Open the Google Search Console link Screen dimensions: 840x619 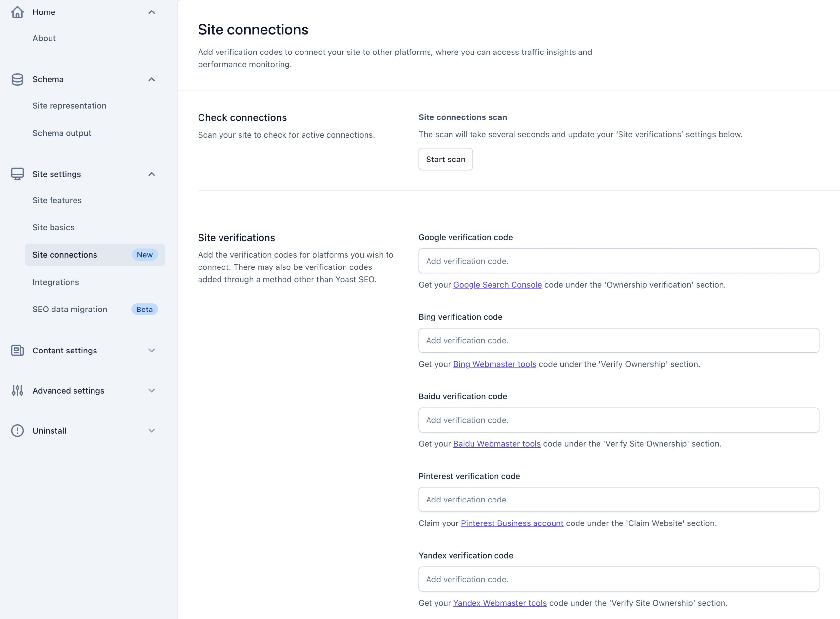(497, 285)
